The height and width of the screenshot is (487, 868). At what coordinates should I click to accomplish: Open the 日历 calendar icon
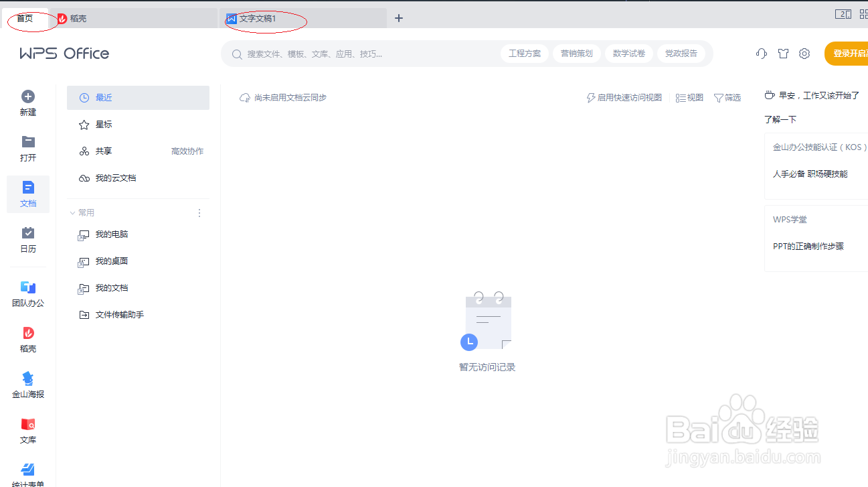(28, 232)
